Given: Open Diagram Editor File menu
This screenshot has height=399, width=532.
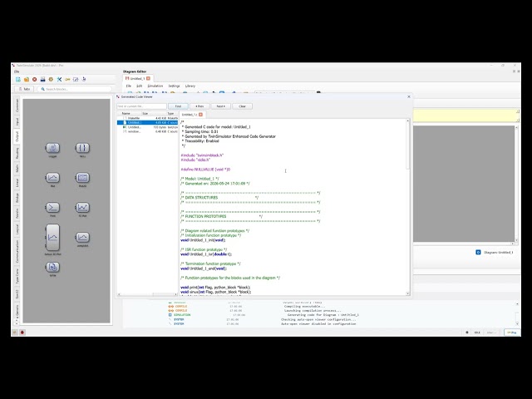Looking at the screenshot, I should click(129, 86).
